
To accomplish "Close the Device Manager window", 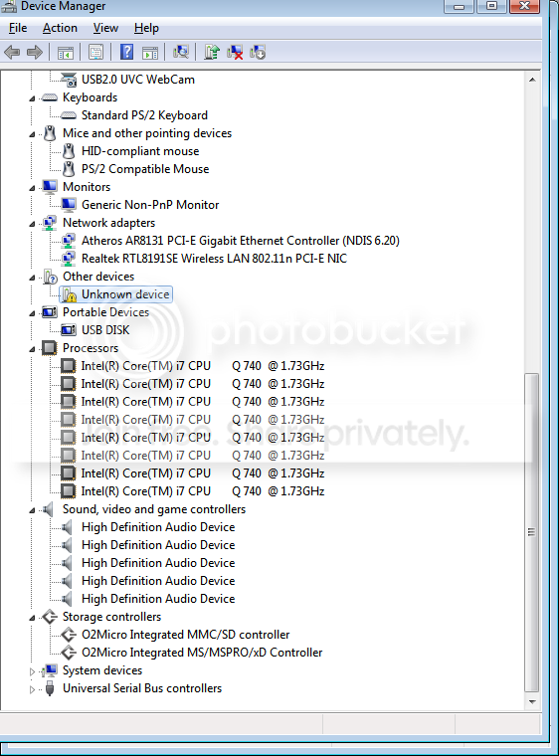I will [525, 6].
